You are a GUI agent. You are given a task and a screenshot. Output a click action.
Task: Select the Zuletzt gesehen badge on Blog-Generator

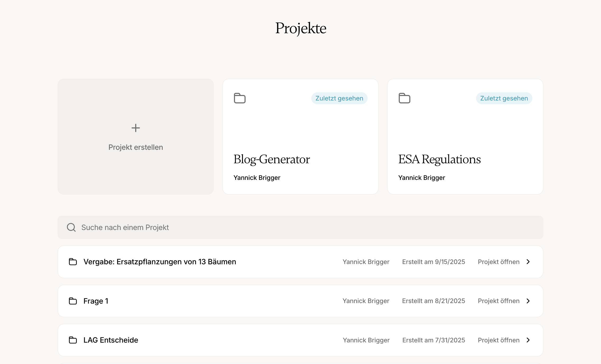[339, 98]
